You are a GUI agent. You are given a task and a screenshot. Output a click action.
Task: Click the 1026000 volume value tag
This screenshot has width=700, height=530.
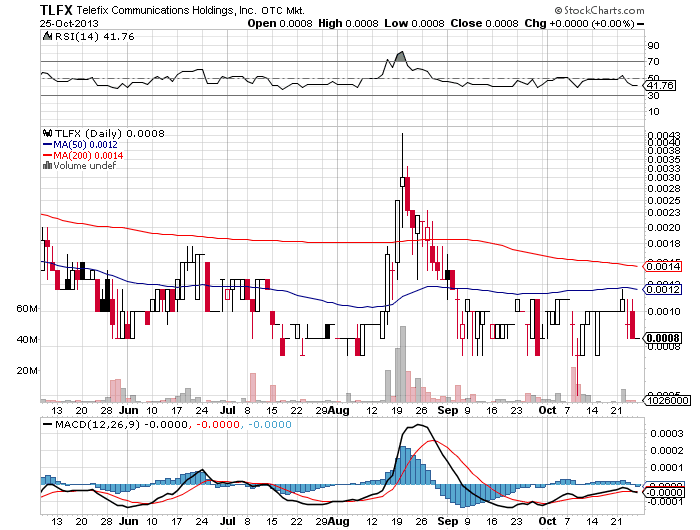pyautogui.click(x=667, y=401)
